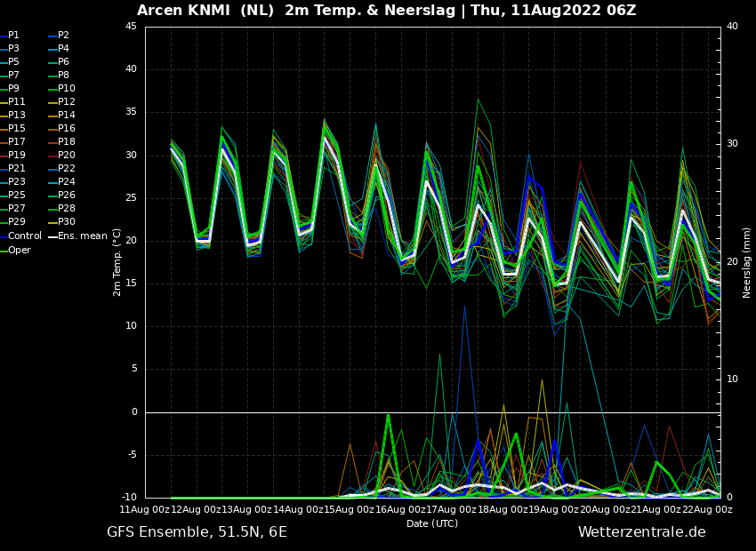The image size is (756, 551).
Task: Click the P24 legend label
Action: point(67,181)
